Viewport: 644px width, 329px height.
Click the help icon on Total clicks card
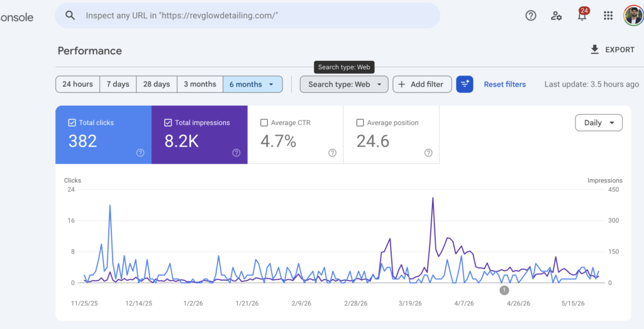pos(140,153)
